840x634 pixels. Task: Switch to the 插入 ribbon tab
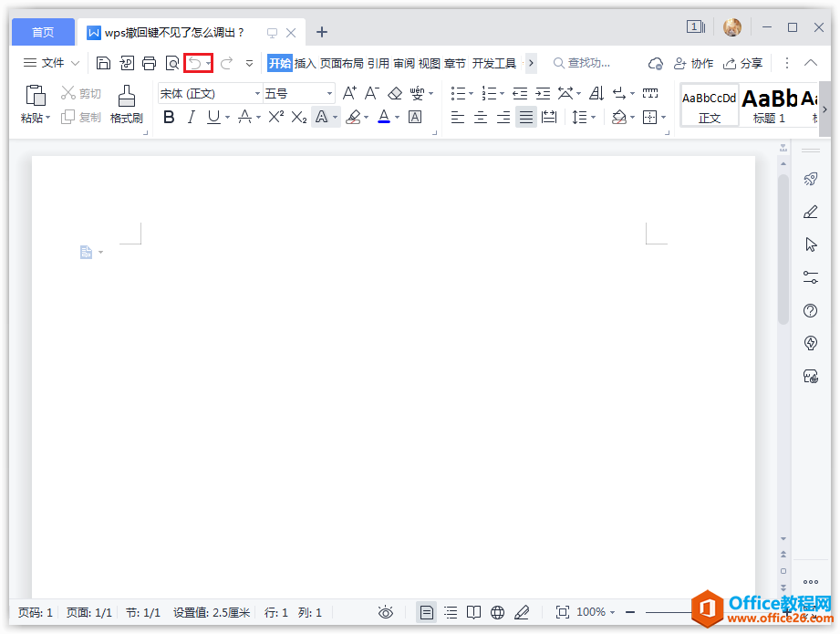tap(307, 63)
